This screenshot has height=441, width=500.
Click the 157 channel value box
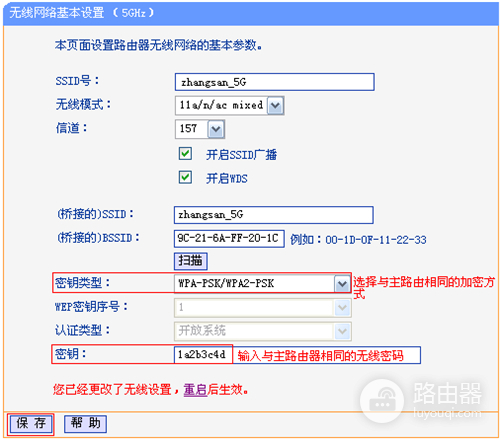coord(200,129)
